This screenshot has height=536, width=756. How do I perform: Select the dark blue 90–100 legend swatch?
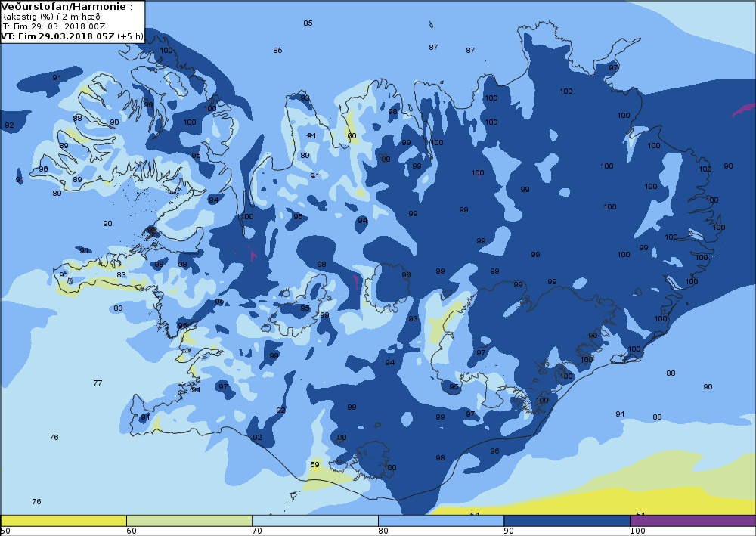567,521
